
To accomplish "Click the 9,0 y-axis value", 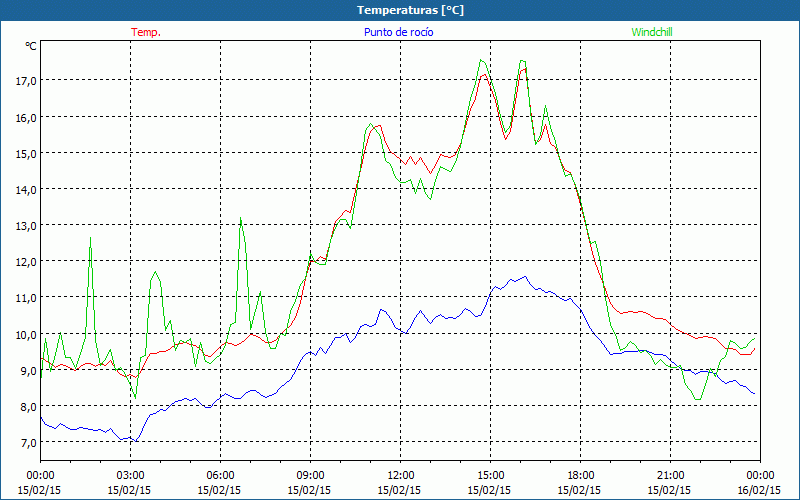I will coord(28,370).
